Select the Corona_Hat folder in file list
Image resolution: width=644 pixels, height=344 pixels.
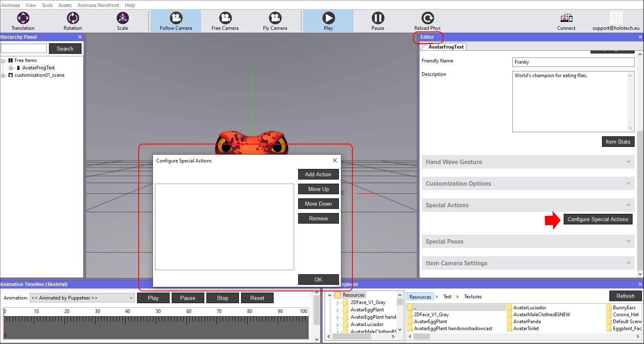click(623, 315)
